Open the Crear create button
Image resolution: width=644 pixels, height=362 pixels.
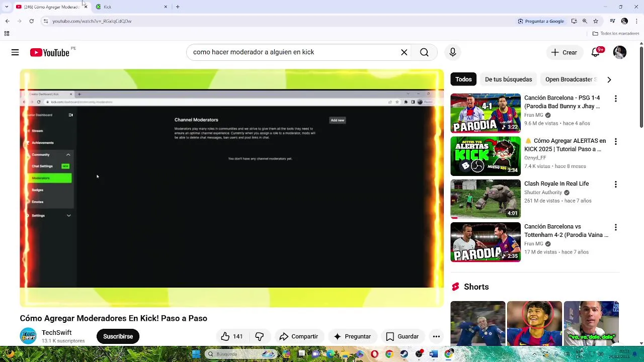tap(564, 52)
